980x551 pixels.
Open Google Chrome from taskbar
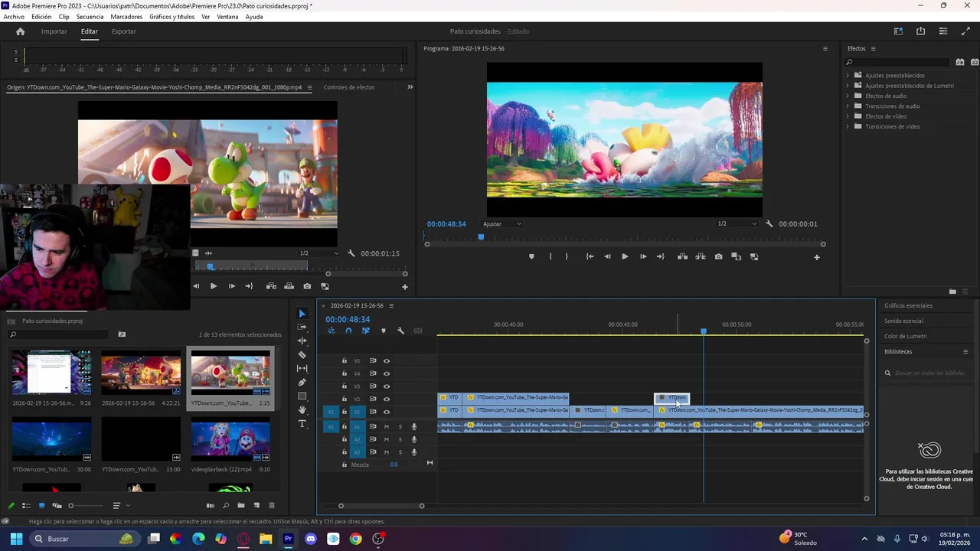point(355,539)
